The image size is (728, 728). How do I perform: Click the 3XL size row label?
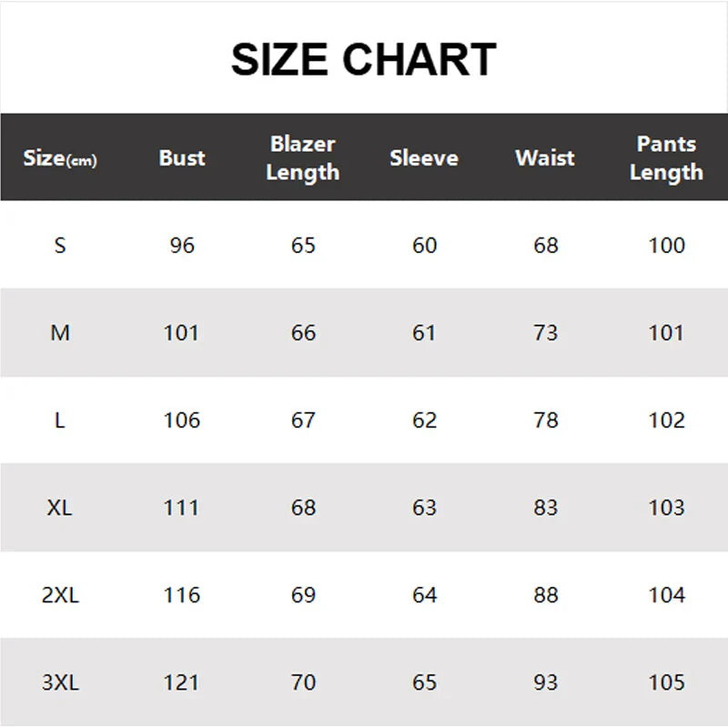click(60, 682)
